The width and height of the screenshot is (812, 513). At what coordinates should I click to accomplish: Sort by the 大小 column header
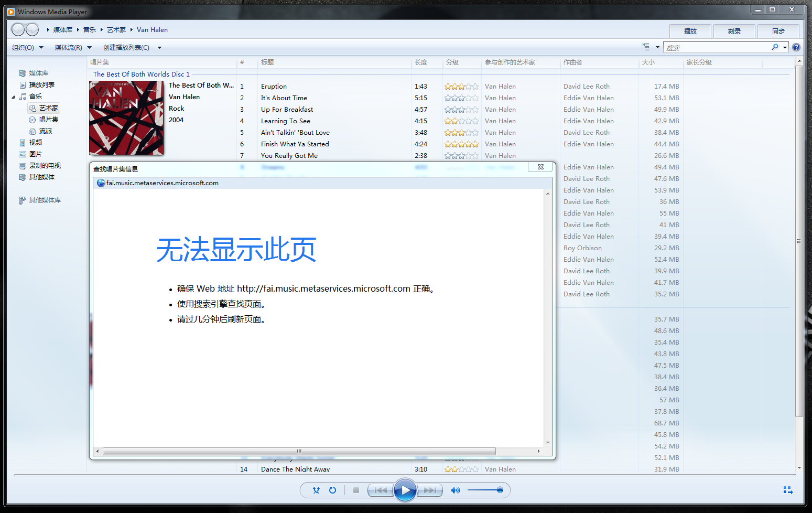coord(648,62)
